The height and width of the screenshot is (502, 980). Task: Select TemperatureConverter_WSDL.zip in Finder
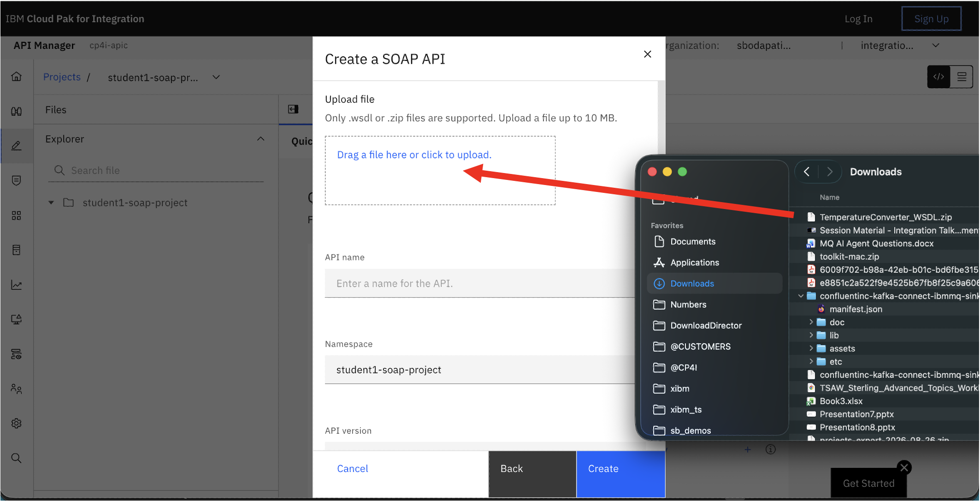[885, 217]
